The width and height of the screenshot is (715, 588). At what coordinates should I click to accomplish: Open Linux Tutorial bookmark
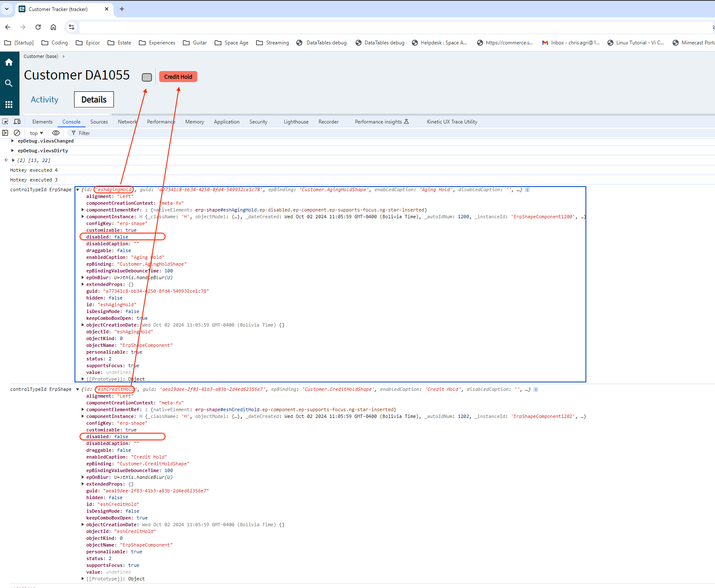coord(636,43)
